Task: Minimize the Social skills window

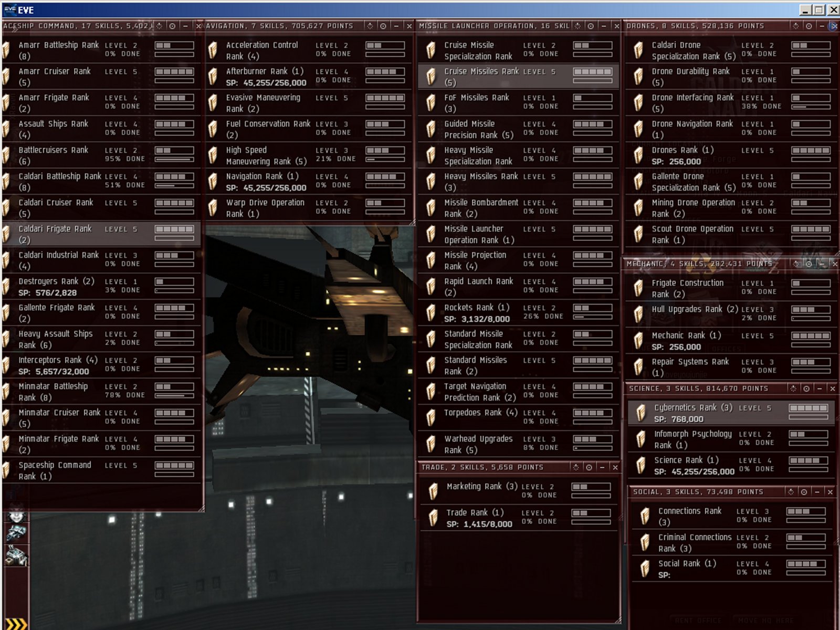Action: 817,492
